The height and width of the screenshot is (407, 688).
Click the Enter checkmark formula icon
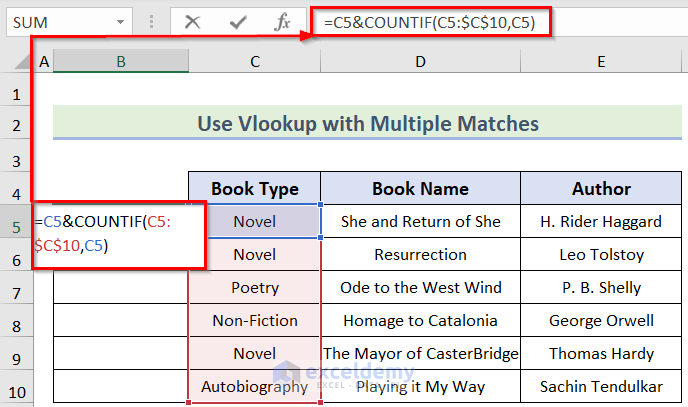(x=237, y=21)
